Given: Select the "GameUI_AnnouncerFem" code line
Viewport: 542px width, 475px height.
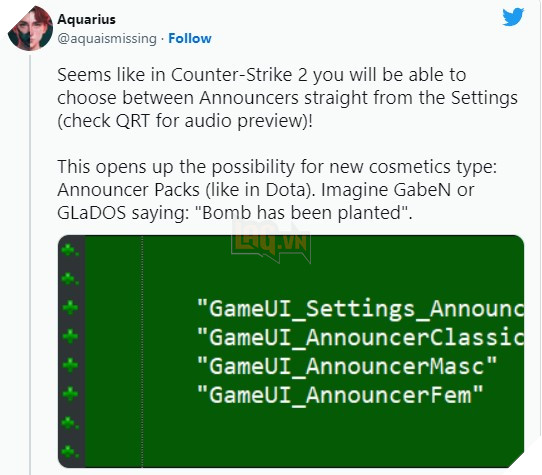Looking at the screenshot, I should (x=340, y=394).
